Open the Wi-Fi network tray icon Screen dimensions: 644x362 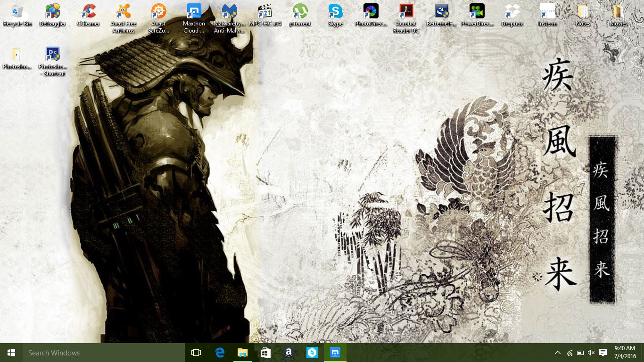[570, 353]
